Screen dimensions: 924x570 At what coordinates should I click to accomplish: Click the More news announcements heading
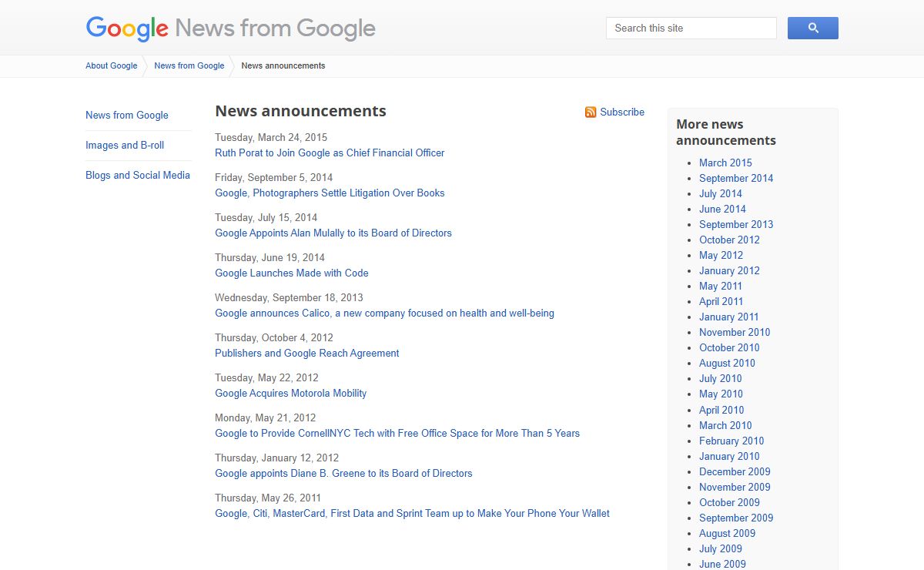[726, 132]
